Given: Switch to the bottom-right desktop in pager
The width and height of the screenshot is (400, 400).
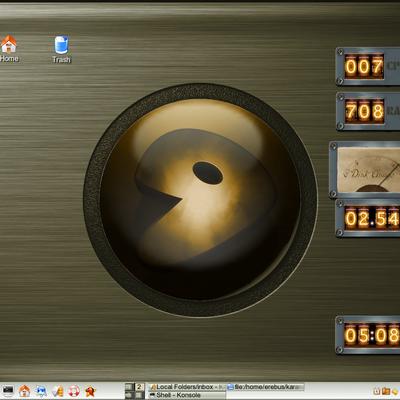Looking at the screenshot, I should (139, 395).
